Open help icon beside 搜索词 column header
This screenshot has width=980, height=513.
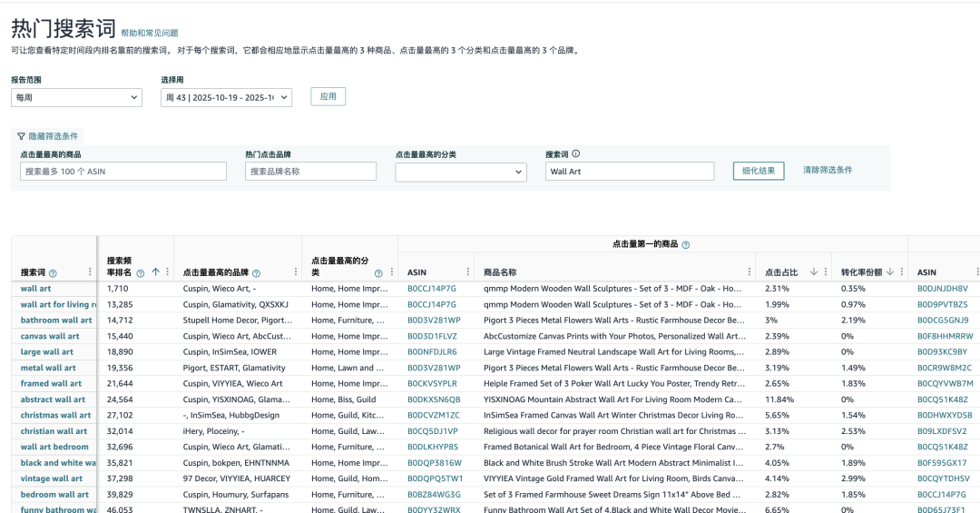point(54,273)
